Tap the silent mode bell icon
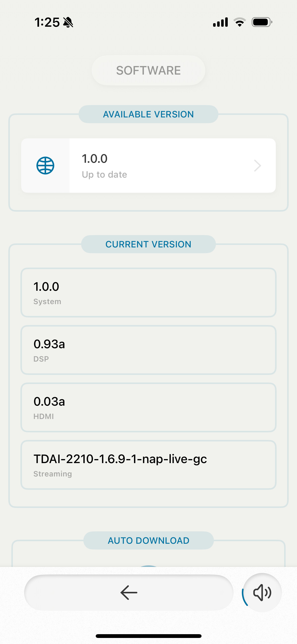Viewport: 297px width, 644px height. (x=68, y=22)
